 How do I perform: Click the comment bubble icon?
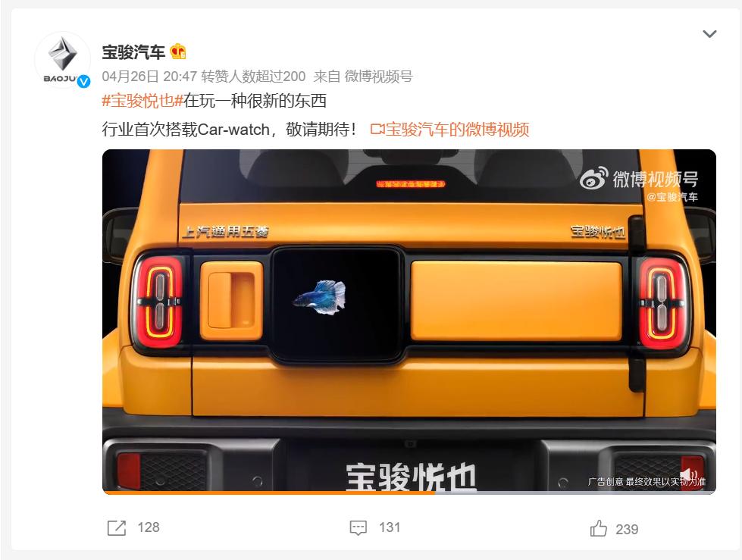(x=358, y=528)
